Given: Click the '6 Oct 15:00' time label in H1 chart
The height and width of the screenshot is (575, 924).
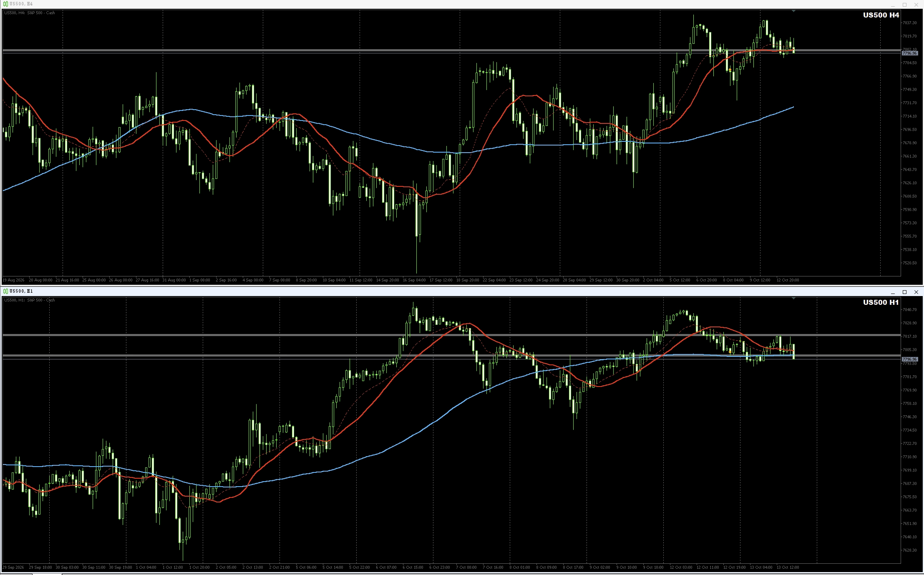Looking at the screenshot, I should (413, 567).
